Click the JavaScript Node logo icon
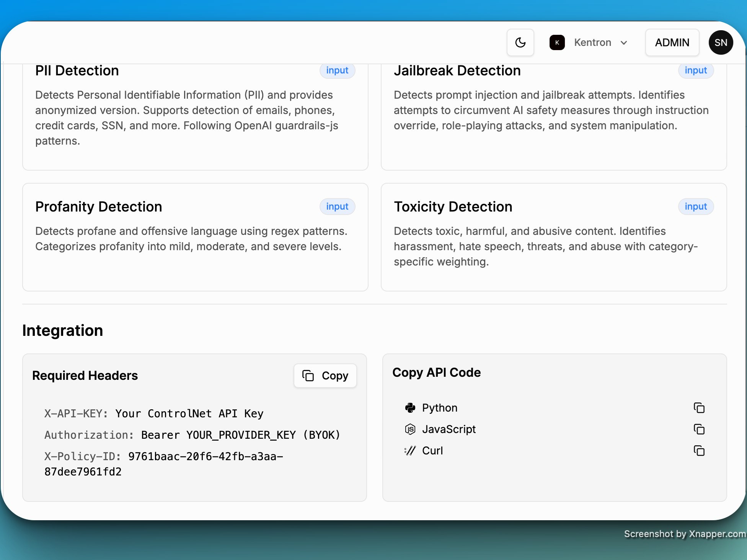The height and width of the screenshot is (560, 747). coord(410,429)
